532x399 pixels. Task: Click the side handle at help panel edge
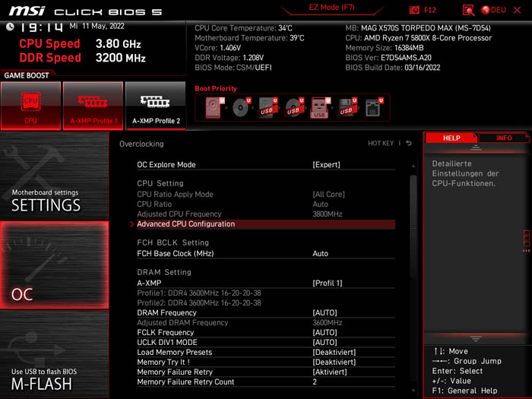pos(526,241)
